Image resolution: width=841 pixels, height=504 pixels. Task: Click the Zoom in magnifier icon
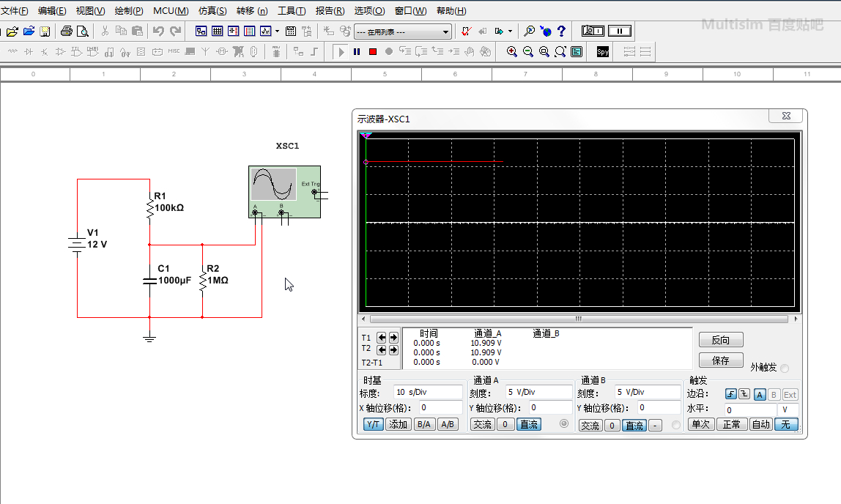pos(512,52)
